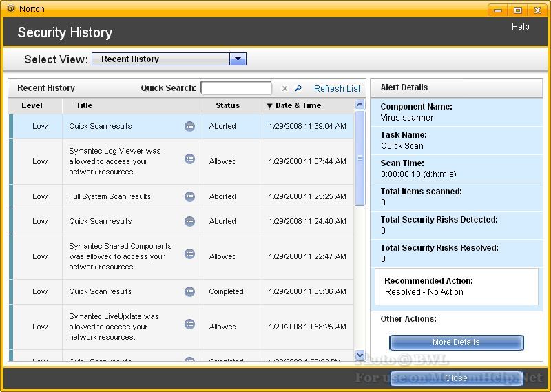Image resolution: width=551 pixels, height=392 pixels.
Task: Click the scrollbar up arrow
Action: coord(360,105)
